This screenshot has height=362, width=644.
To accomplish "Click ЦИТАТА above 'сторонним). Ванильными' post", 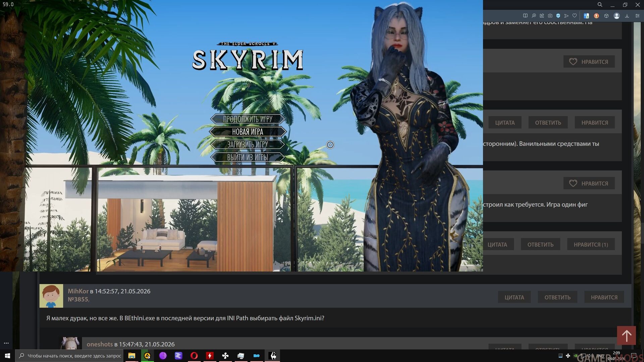I will (x=505, y=123).
